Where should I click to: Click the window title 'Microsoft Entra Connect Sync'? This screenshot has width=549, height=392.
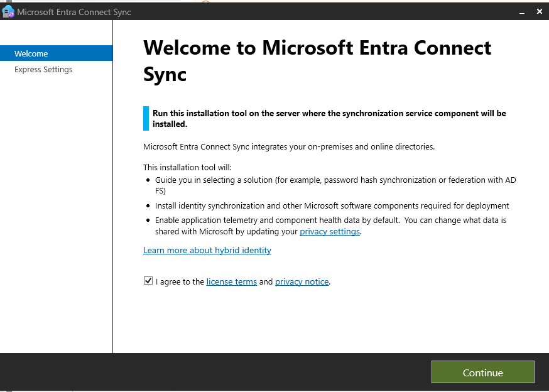[74, 12]
